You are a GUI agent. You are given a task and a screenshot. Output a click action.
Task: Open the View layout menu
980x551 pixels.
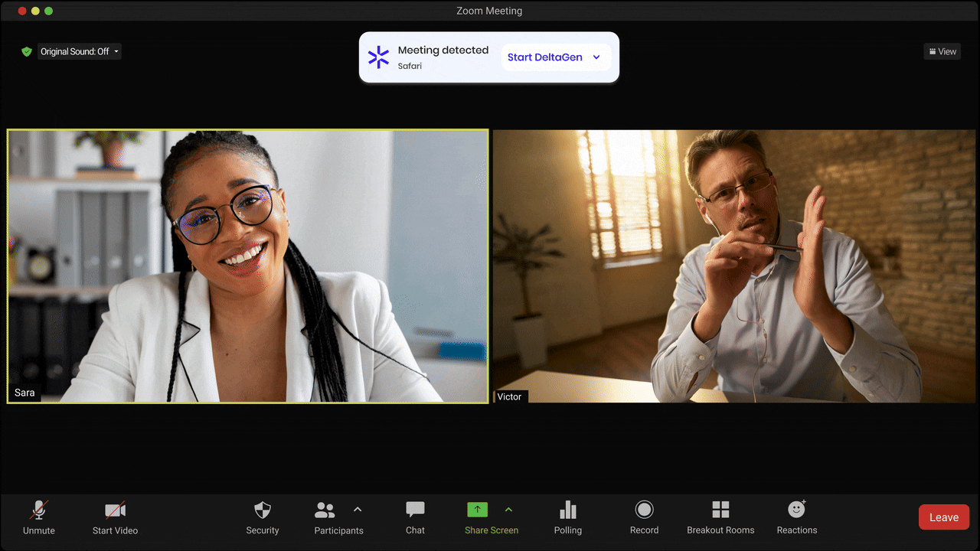click(x=942, y=51)
